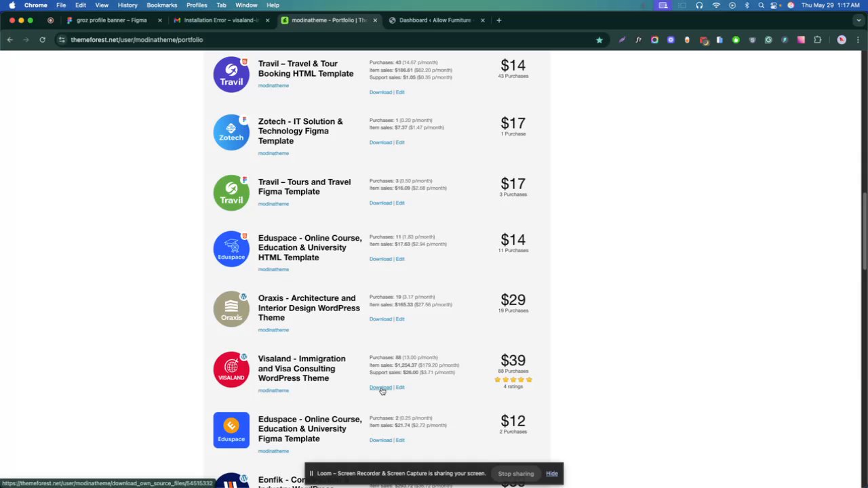This screenshot has height=488, width=868.
Task: Click the Zotech blue logo thumbnail
Action: (x=231, y=132)
